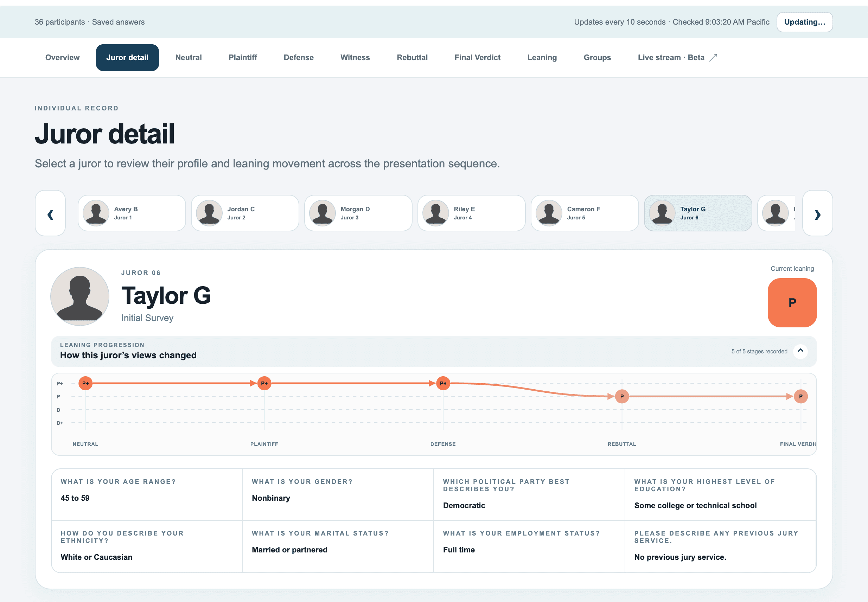Click the 'Married or partnered' answer
Screen dimensions: 868x602
290,550
